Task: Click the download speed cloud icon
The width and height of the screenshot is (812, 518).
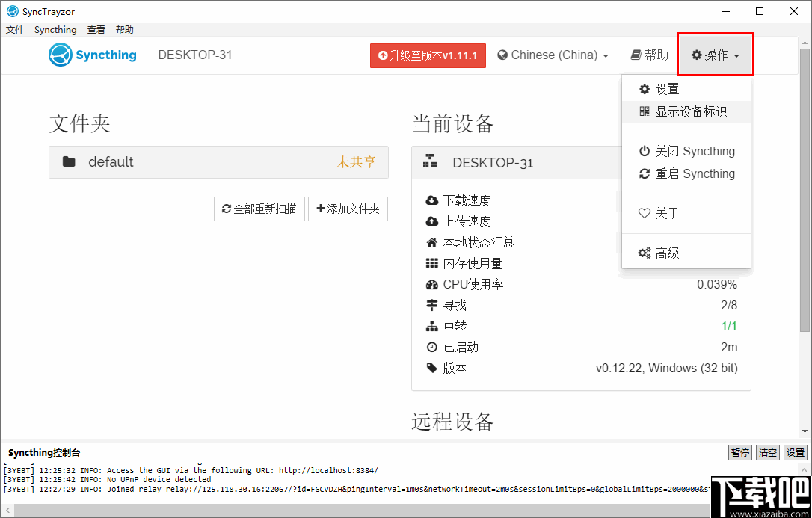Action: point(432,200)
